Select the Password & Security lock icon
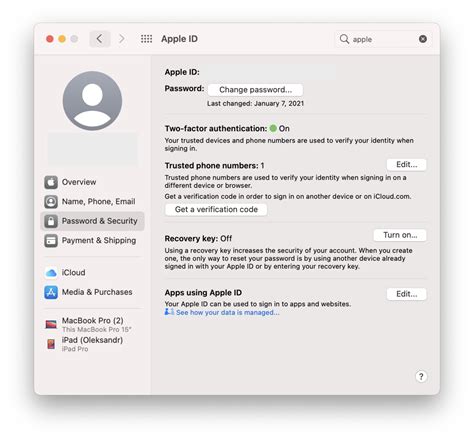Viewport: 474px width, 440px height. coord(51,221)
